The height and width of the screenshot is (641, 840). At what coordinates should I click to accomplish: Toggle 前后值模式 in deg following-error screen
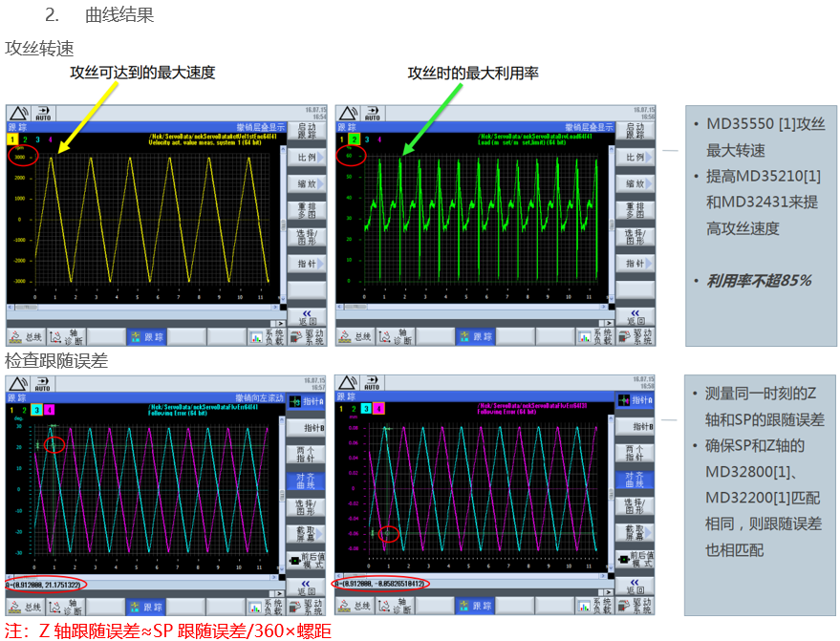(x=306, y=561)
